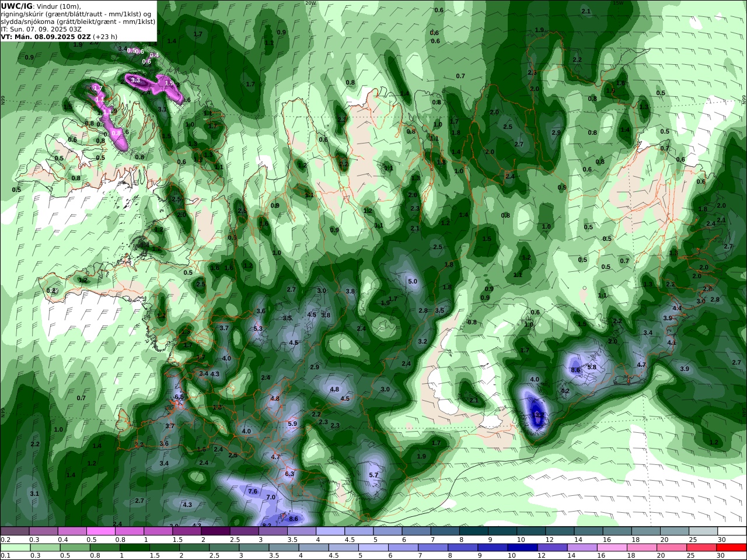Click the 5.0 precipitation value on the map

pos(413,282)
